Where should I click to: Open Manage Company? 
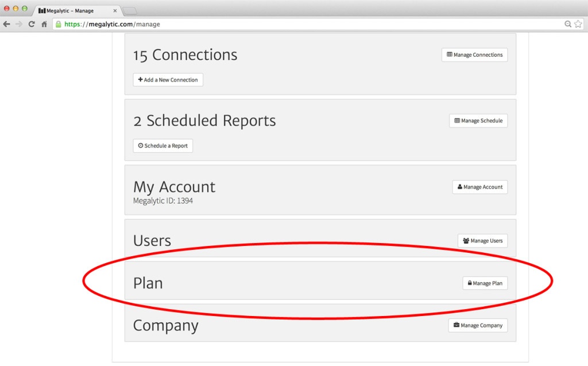click(478, 325)
